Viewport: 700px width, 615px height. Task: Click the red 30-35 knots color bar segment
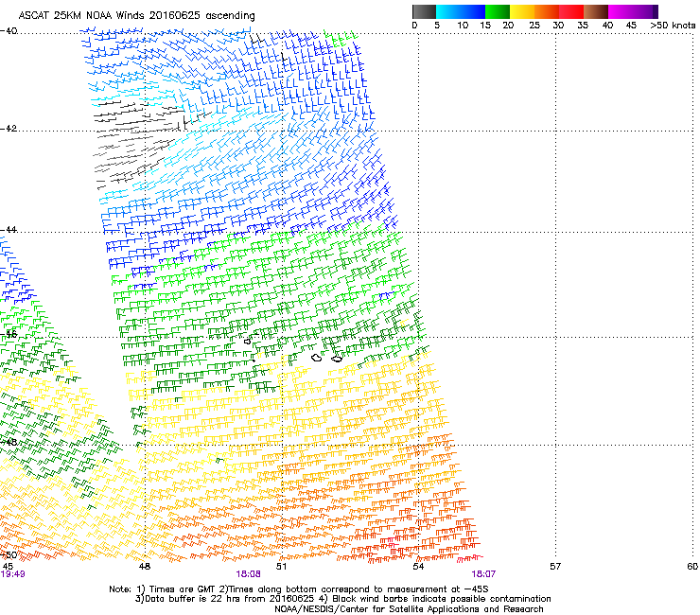(571, 11)
